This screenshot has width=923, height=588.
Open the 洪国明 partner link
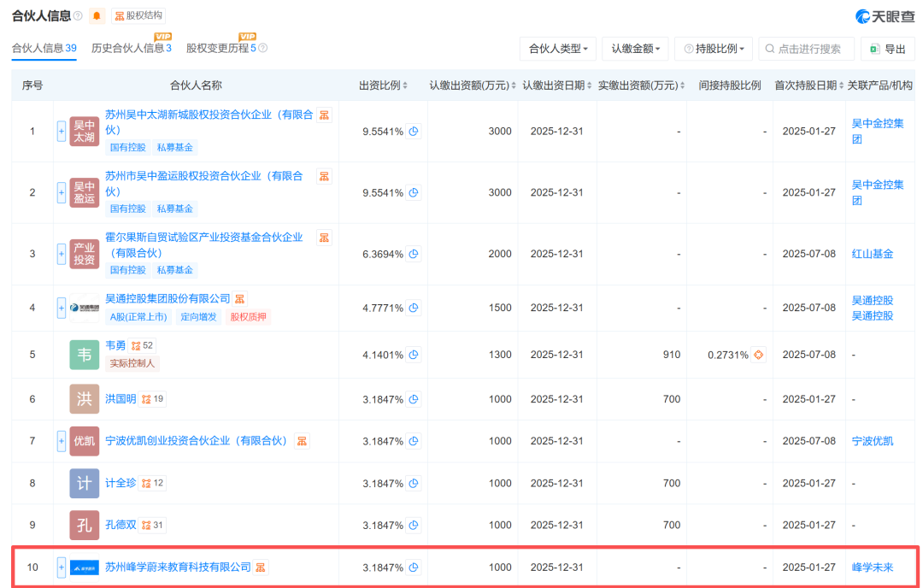tap(121, 399)
